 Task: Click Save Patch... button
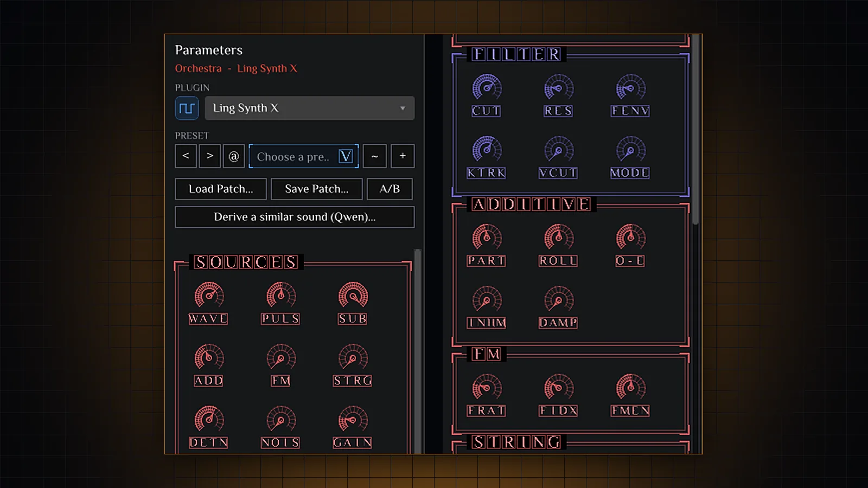(x=317, y=189)
